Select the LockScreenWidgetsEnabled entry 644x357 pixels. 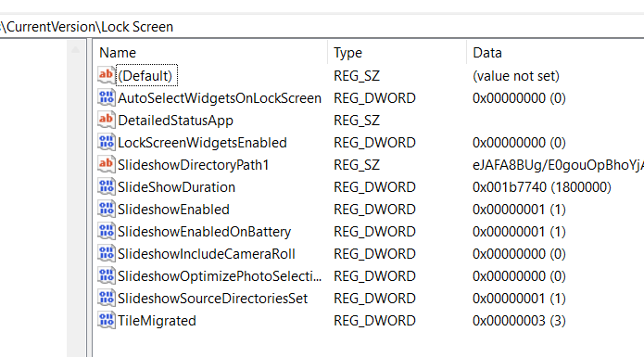tap(202, 143)
